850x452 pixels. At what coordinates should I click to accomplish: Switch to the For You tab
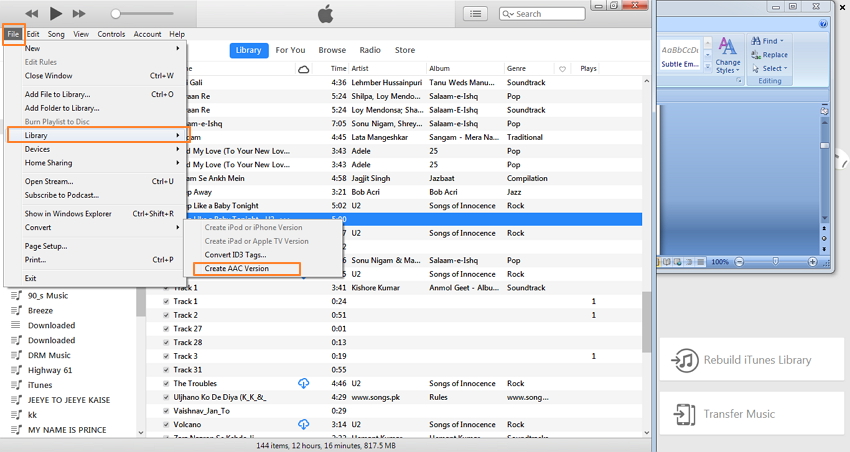click(x=290, y=50)
